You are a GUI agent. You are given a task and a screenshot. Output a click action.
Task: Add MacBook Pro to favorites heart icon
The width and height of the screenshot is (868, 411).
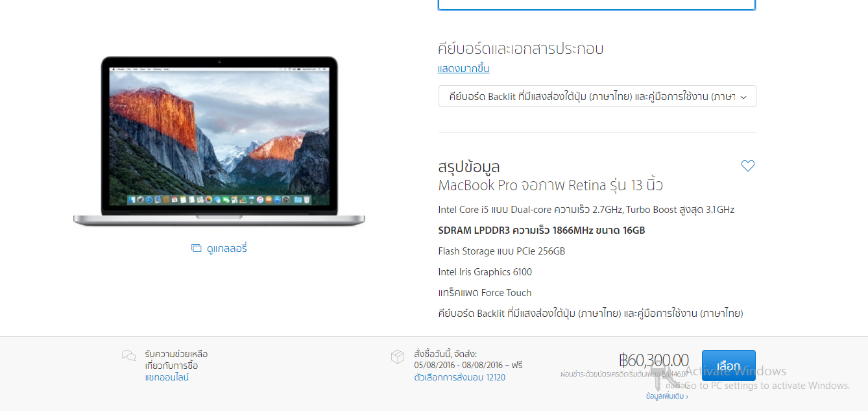click(748, 166)
